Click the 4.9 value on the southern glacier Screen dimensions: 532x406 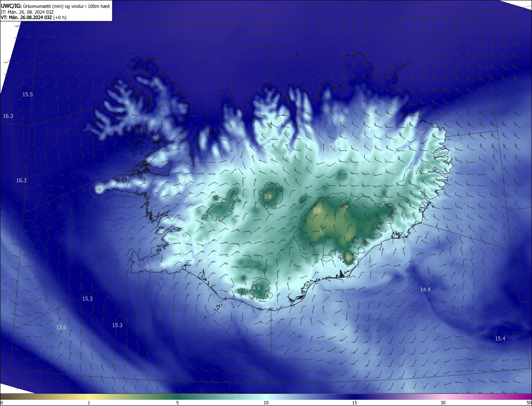pos(256,288)
